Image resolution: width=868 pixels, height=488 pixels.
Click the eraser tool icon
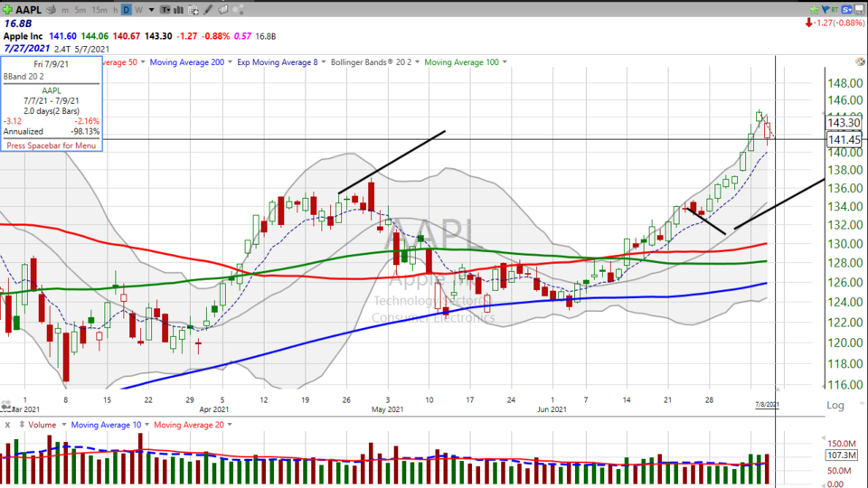click(x=223, y=9)
